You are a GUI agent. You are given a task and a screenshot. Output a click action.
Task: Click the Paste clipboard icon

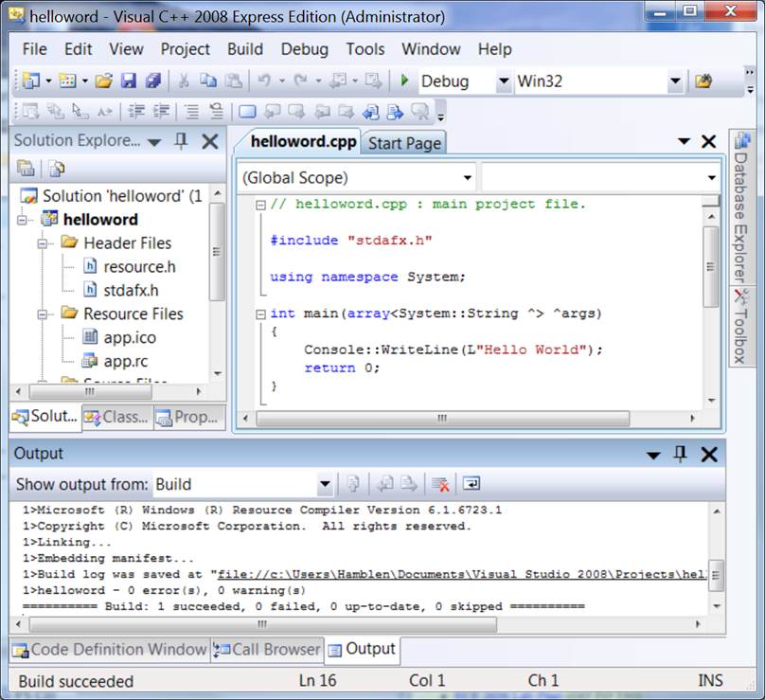tap(233, 81)
